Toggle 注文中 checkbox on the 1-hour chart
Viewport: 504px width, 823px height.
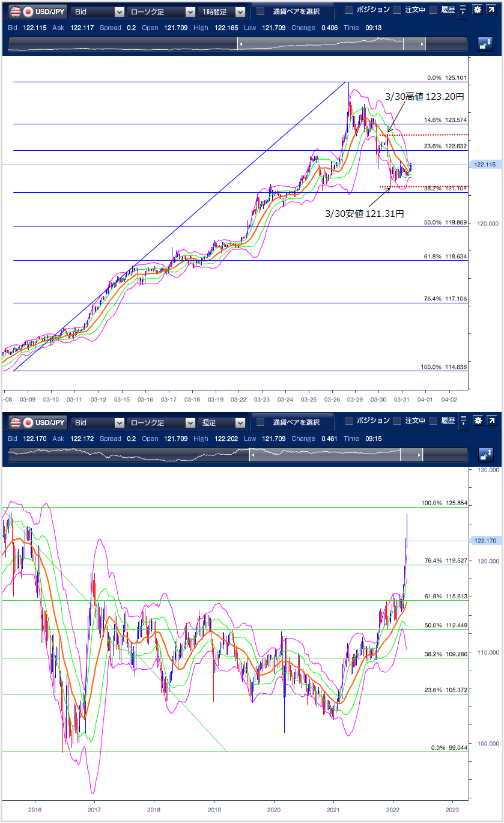click(x=396, y=10)
